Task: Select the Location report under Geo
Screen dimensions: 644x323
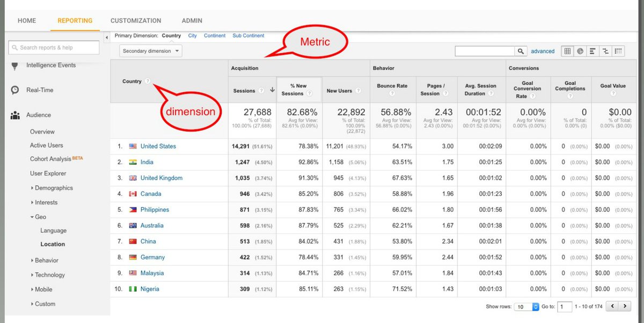Action: [x=53, y=244]
